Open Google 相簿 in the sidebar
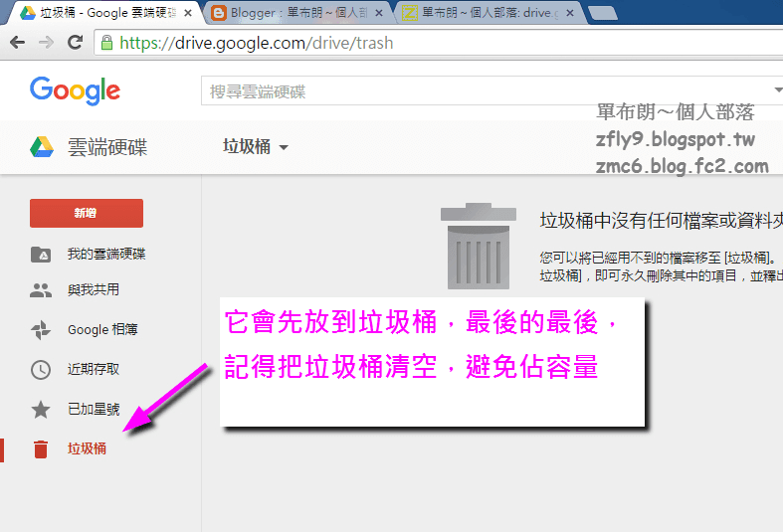This screenshot has width=783, height=532. [102, 329]
